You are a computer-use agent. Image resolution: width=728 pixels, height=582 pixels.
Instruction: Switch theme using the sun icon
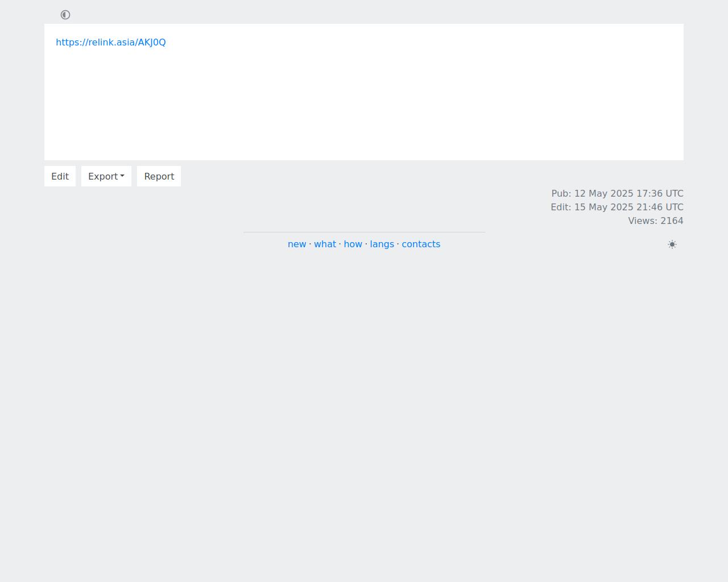tap(672, 244)
